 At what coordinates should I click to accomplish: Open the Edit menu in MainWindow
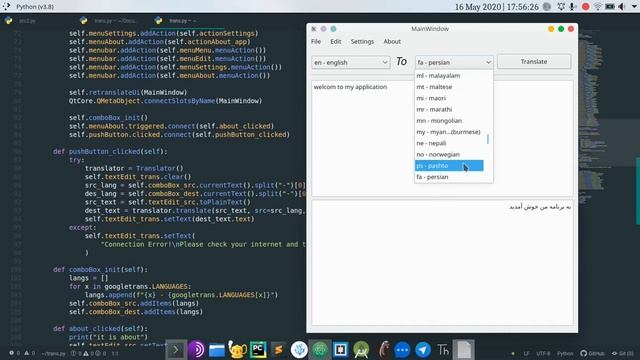pos(336,42)
